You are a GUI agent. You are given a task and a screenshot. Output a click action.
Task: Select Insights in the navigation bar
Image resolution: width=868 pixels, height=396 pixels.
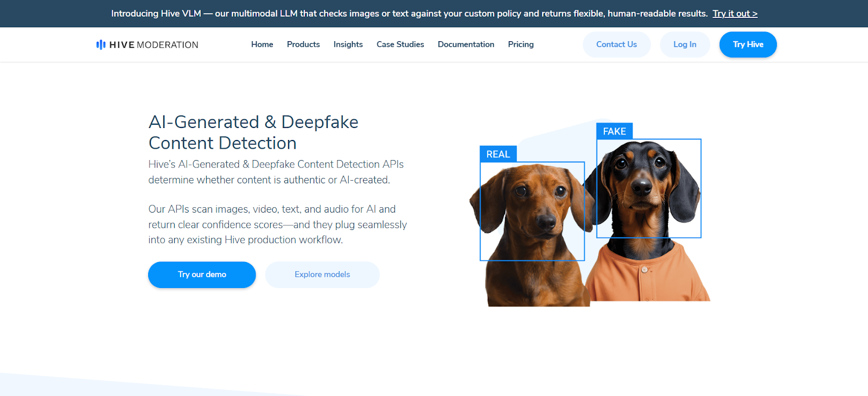pyautogui.click(x=348, y=44)
